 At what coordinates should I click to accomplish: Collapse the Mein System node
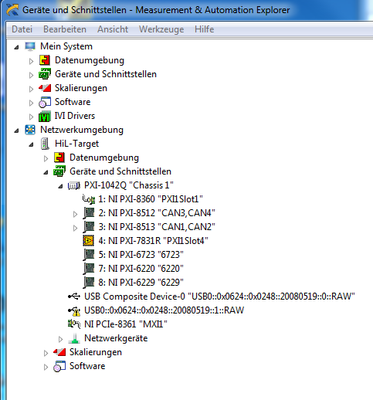(x=16, y=47)
